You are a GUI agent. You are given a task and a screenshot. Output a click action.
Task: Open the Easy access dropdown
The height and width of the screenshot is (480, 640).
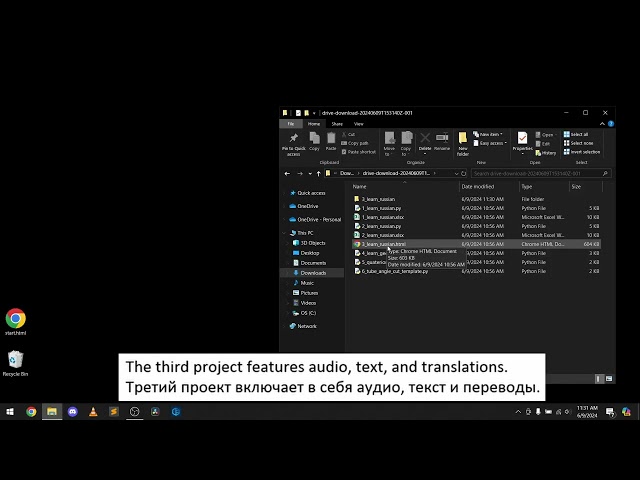pyautogui.click(x=490, y=143)
